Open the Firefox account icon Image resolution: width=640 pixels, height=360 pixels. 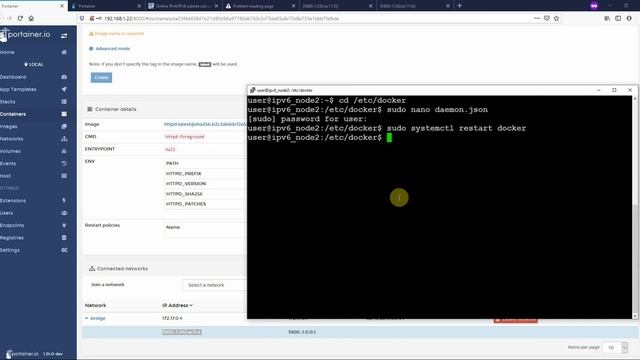tap(629, 18)
